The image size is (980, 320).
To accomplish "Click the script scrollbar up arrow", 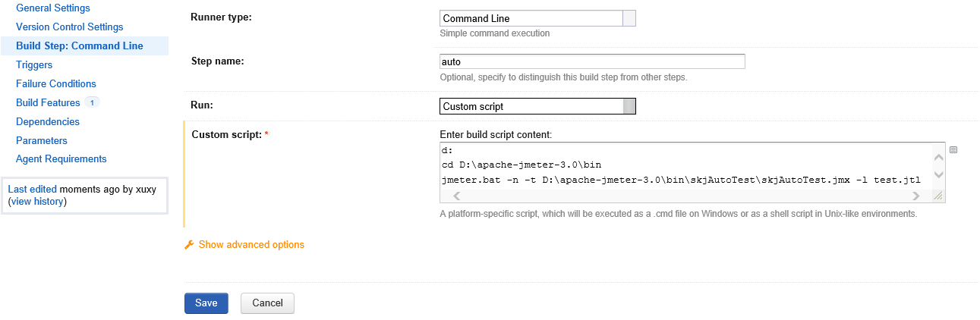I will [x=938, y=158].
